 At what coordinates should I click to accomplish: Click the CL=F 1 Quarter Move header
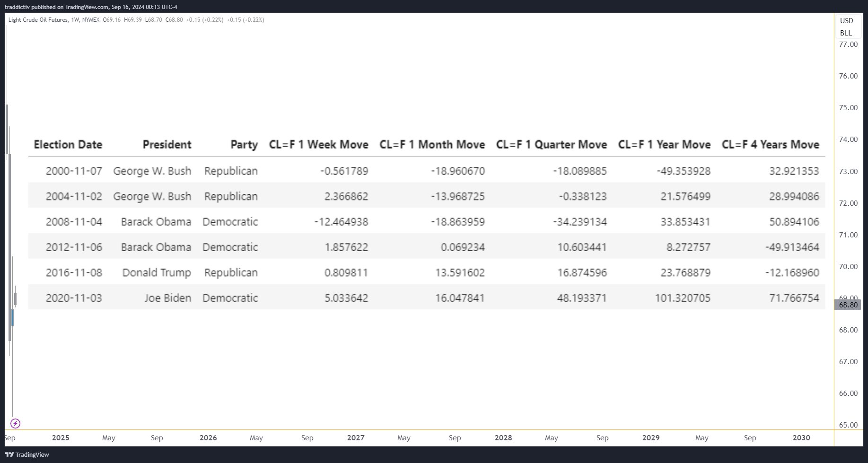click(x=552, y=145)
